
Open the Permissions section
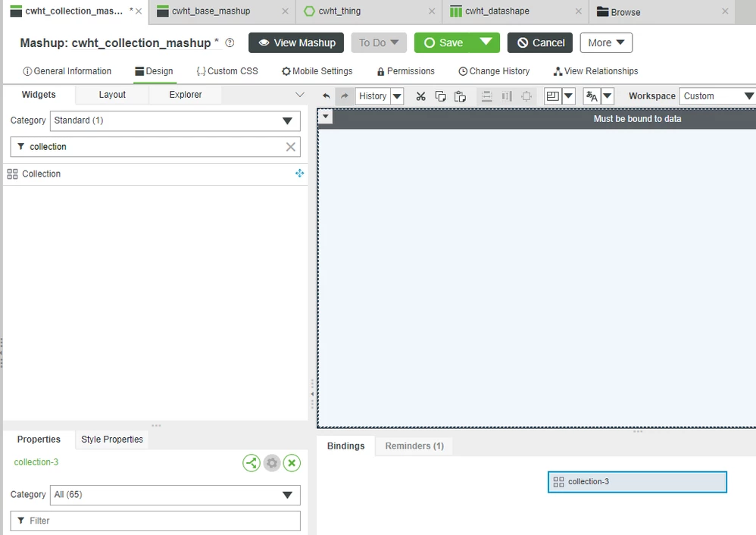(x=405, y=71)
